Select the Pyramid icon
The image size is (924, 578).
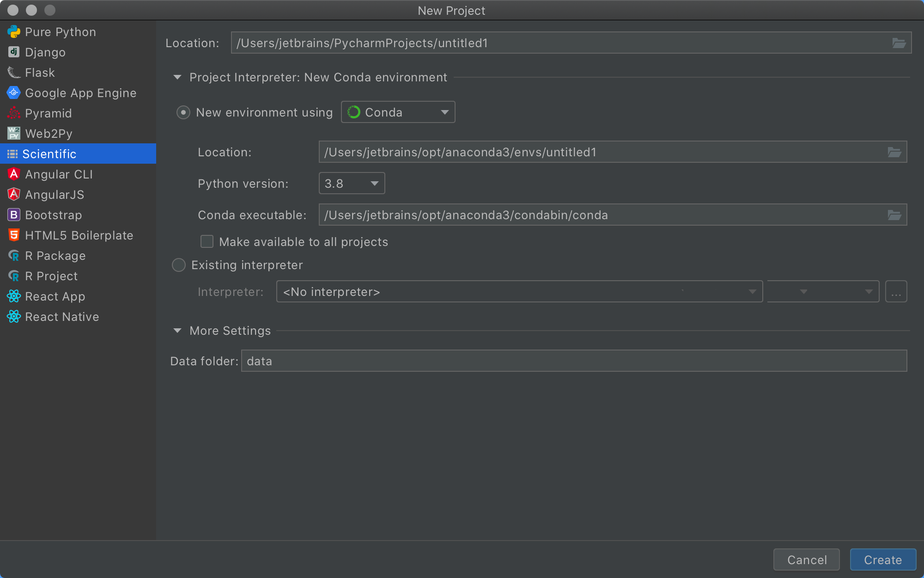click(x=14, y=113)
